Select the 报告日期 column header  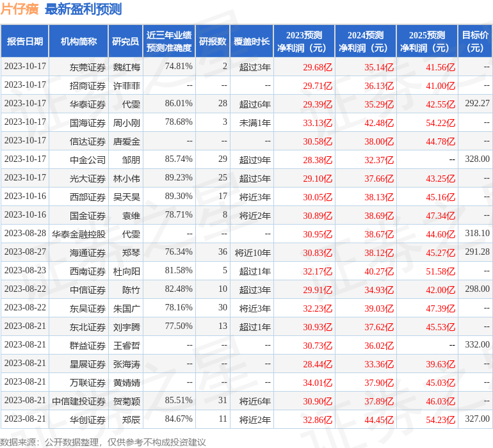coord(25,41)
